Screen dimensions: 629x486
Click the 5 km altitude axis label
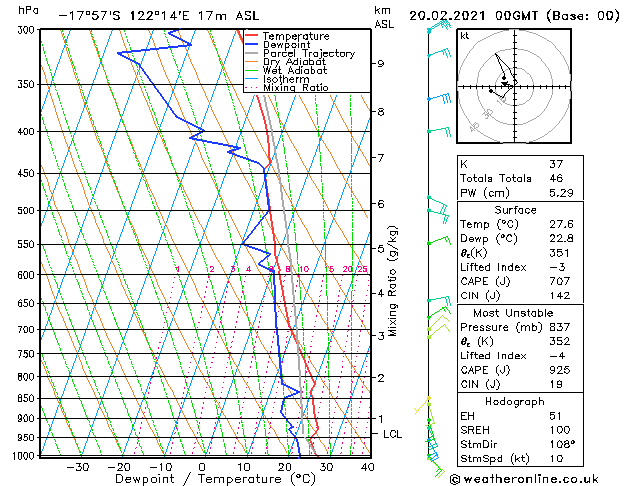381,249
